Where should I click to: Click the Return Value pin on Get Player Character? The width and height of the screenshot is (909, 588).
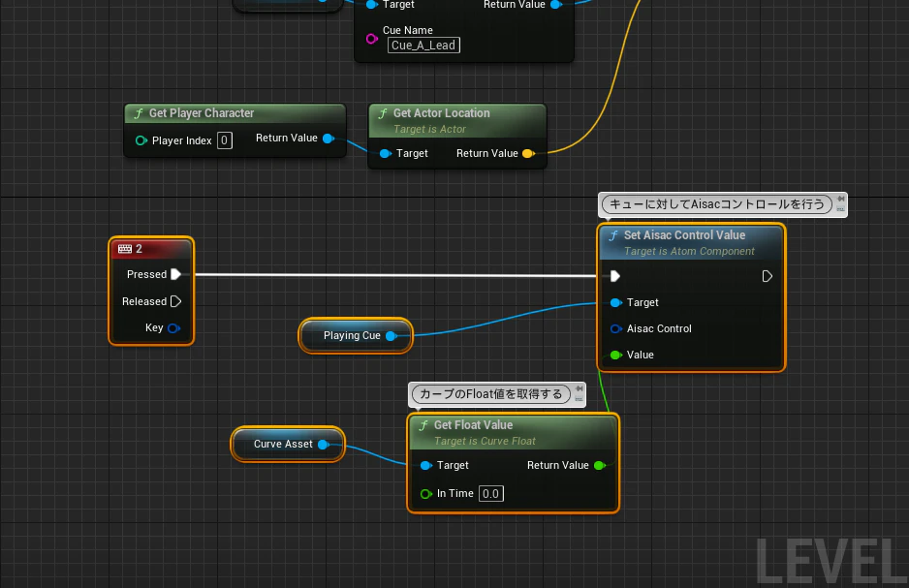click(x=329, y=139)
